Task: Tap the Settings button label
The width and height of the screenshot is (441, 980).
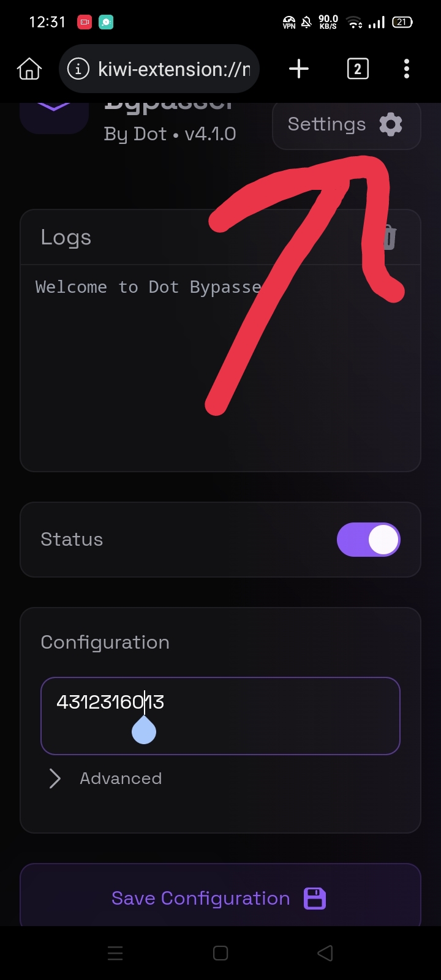Action: [x=326, y=124]
